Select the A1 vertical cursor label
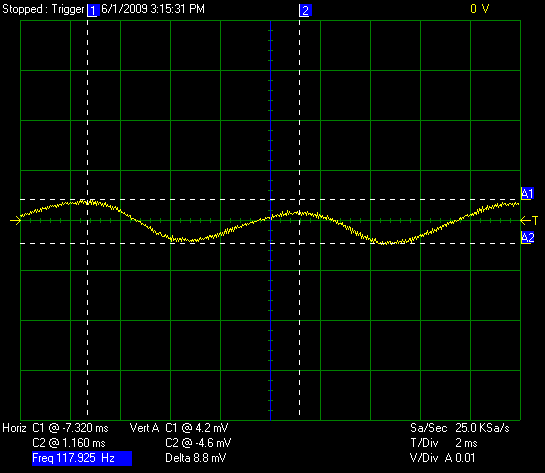This screenshot has width=545, height=473. point(527,194)
